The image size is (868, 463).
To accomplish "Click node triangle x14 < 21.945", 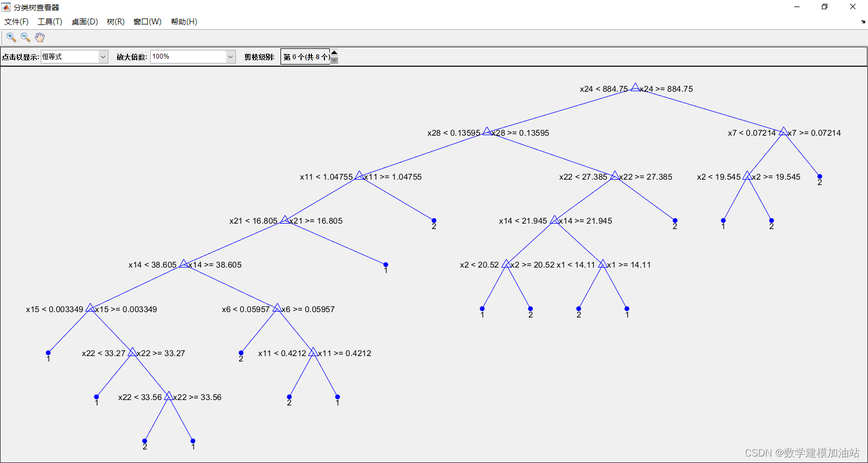I will click(x=554, y=219).
